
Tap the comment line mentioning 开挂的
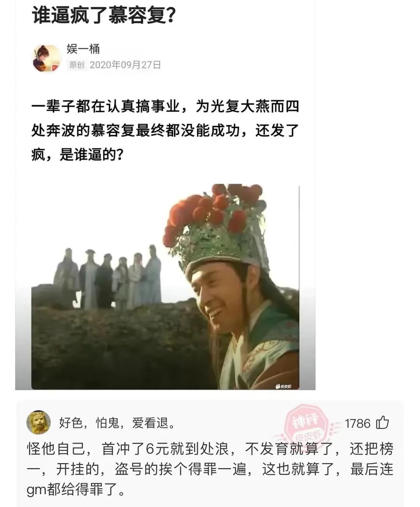[210, 469]
